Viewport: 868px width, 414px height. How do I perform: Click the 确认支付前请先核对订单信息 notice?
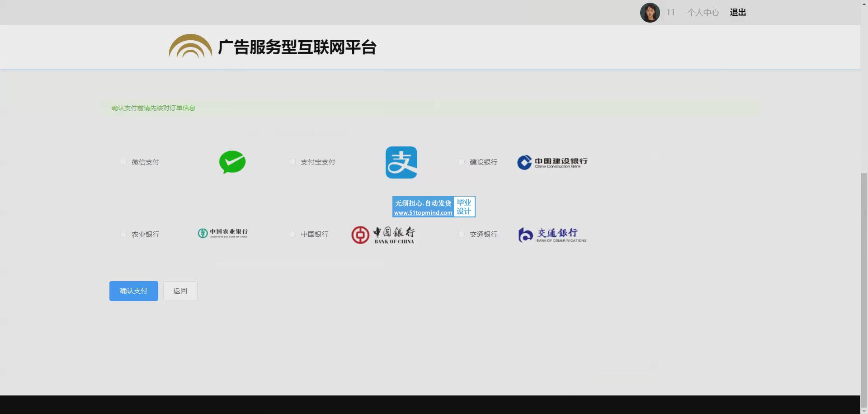click(x=153, y=108)
